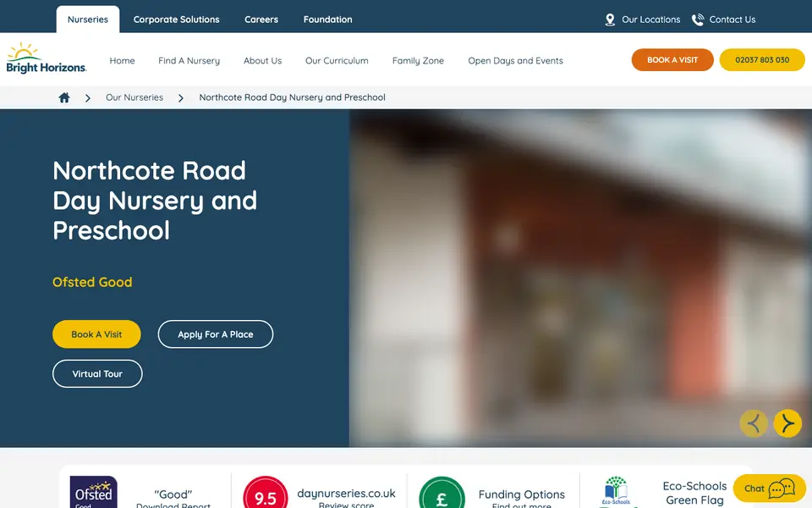Click the Northcote Road Day Nursery heading
The height and width of the screenshot is (508, 812).
(x=155, y=200)
